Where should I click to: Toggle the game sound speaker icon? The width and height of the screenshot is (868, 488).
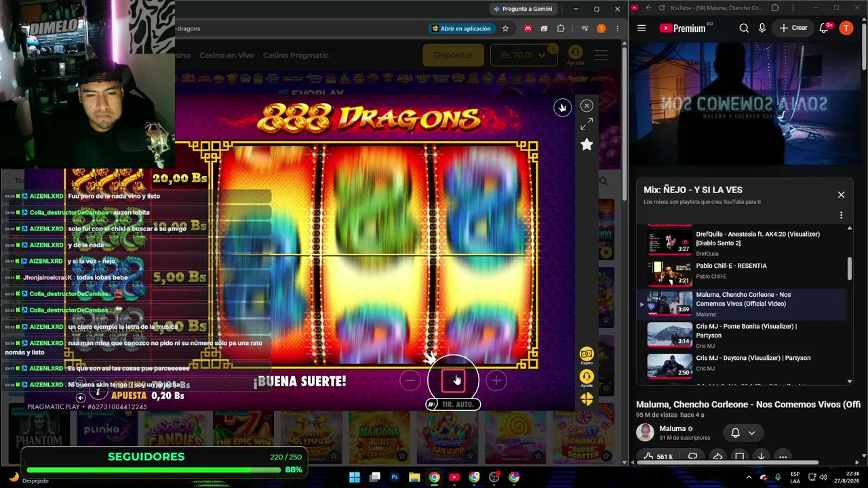pos(80,398)
